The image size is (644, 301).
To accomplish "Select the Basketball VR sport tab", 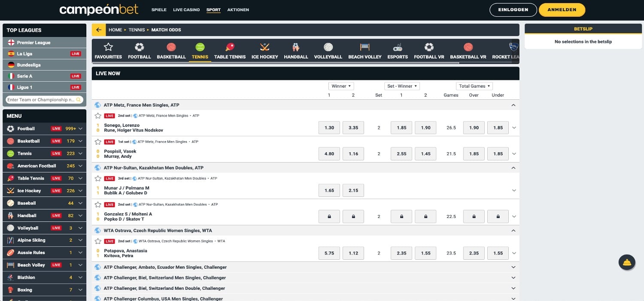I will click(x=468, y=51).
